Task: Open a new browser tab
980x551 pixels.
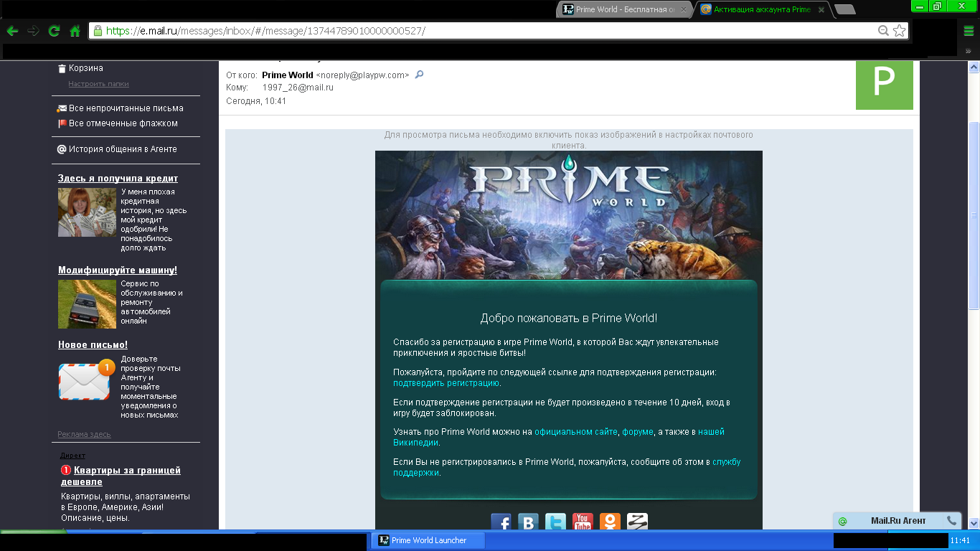Action: point(845,9)
